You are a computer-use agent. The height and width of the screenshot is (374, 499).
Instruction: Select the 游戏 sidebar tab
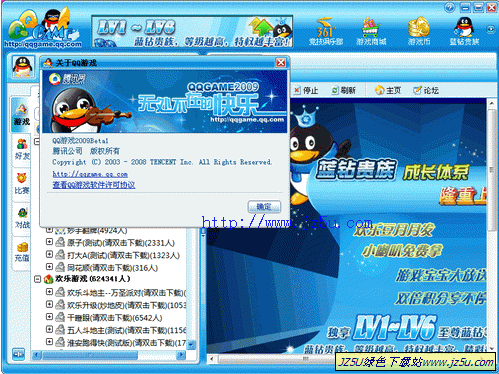click(x=21, y=115)
